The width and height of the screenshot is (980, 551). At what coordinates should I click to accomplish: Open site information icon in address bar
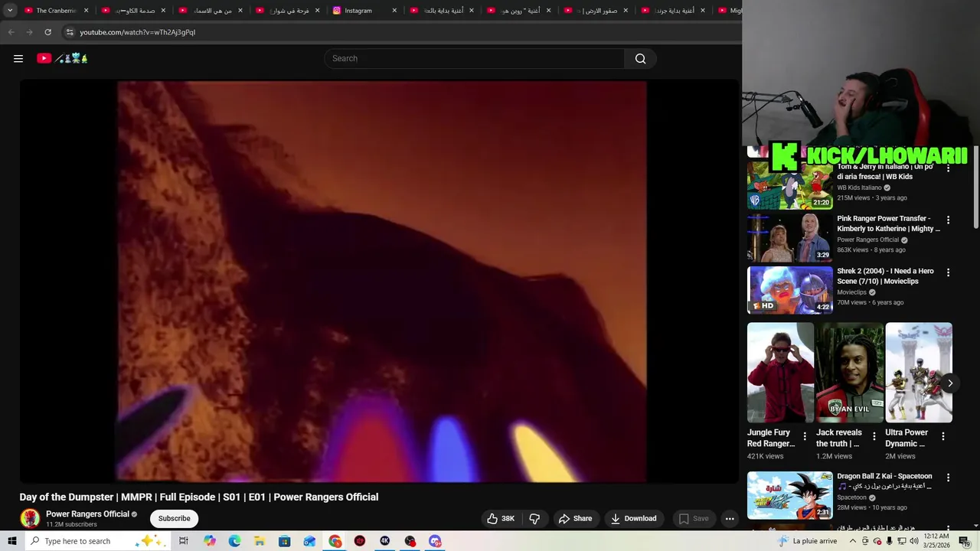(70, 32)
